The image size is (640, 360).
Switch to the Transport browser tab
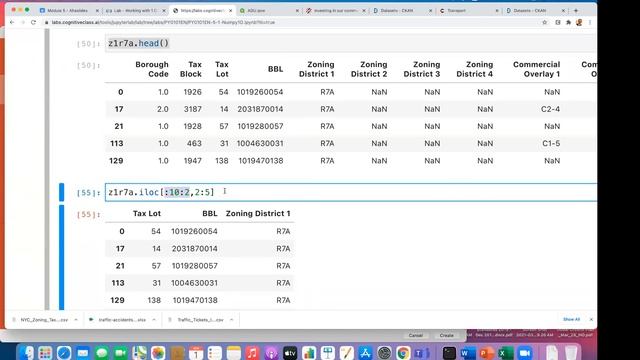tap(469, 11)
